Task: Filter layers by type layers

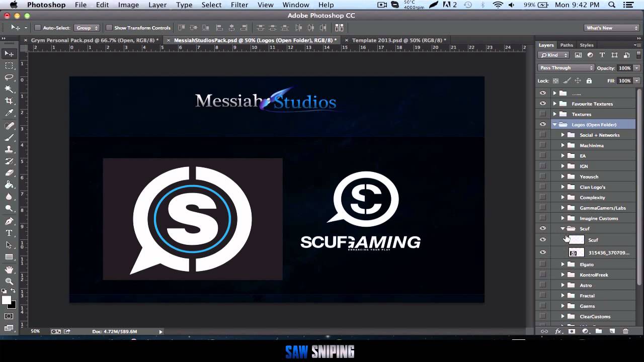Action: coord(602,55)
